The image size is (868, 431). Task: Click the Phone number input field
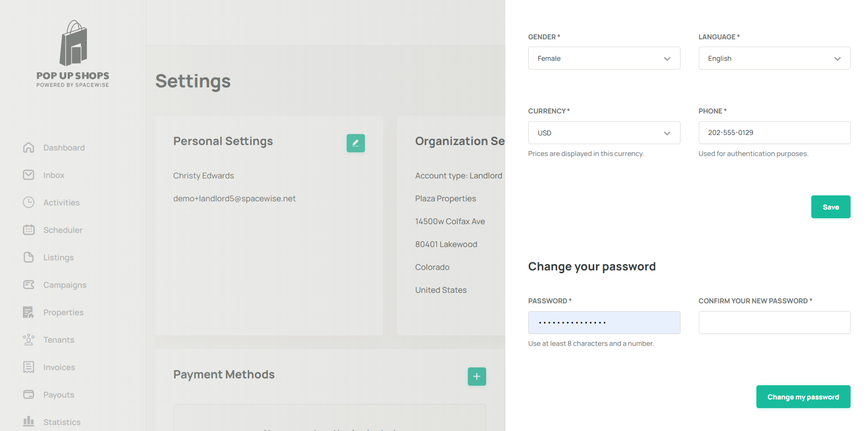(774, 133)
